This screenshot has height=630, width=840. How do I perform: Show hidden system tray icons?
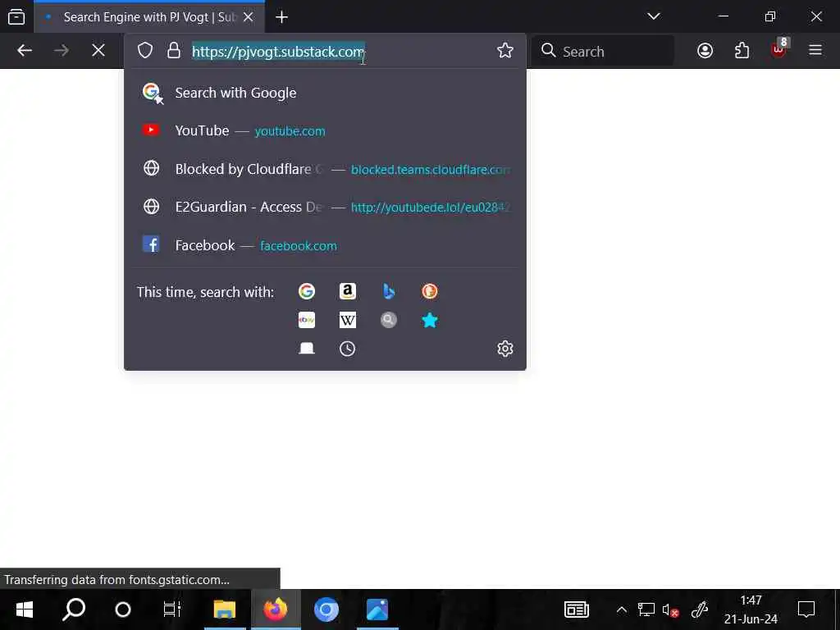pos(622,609)
